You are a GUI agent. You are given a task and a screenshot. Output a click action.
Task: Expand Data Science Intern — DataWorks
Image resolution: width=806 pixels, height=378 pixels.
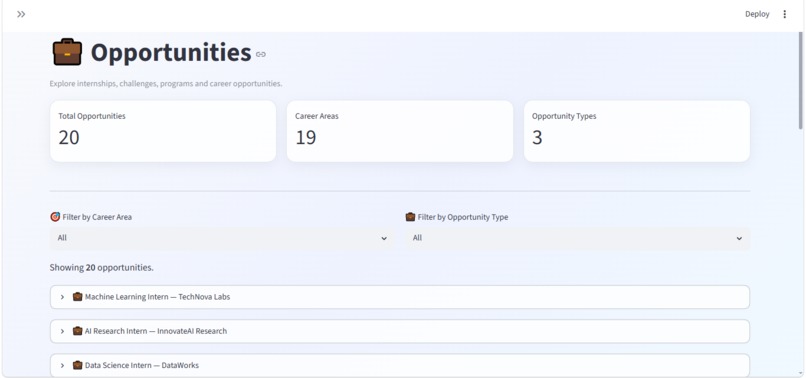(x=399, y=365)
